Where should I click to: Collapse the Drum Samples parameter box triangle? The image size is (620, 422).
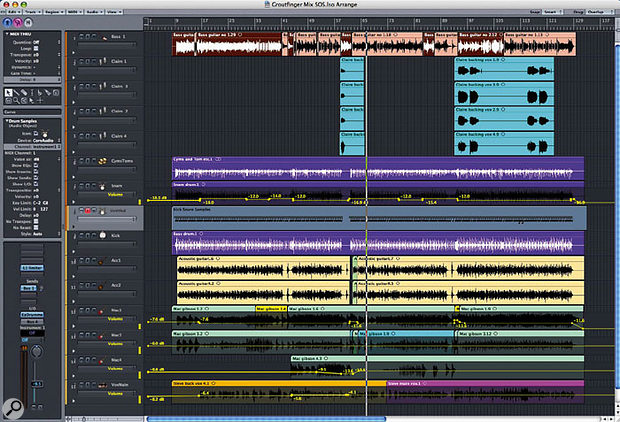7,121
